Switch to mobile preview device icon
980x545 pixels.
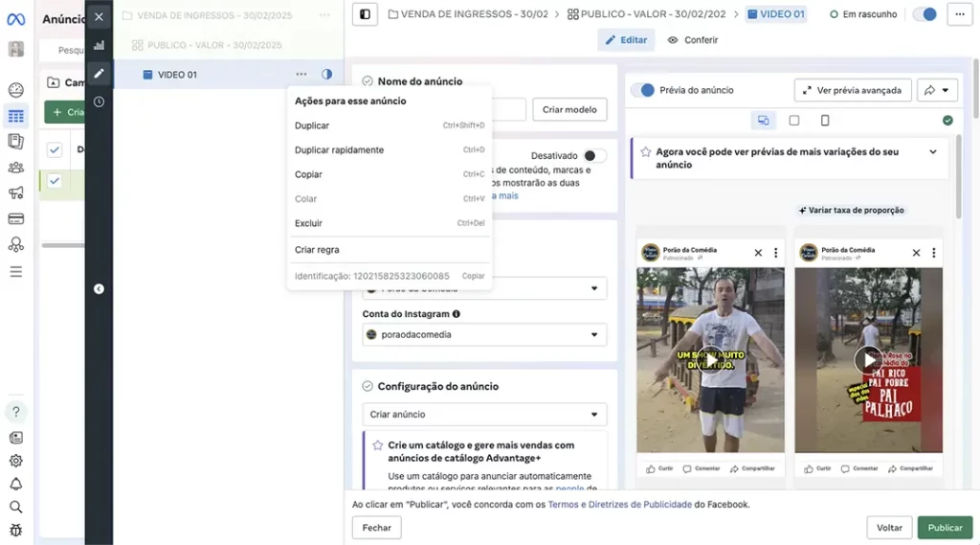[825, 121]
